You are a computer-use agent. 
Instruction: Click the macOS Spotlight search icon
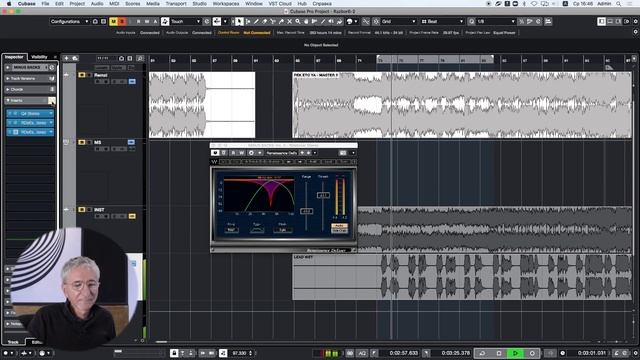coord(619,4)
